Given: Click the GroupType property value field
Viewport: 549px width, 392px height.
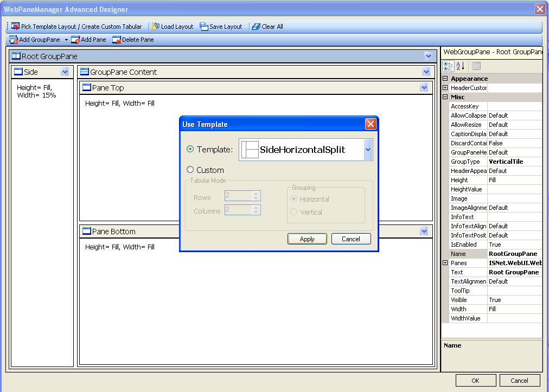Looking at the screenshot, I should click(514, 162).
